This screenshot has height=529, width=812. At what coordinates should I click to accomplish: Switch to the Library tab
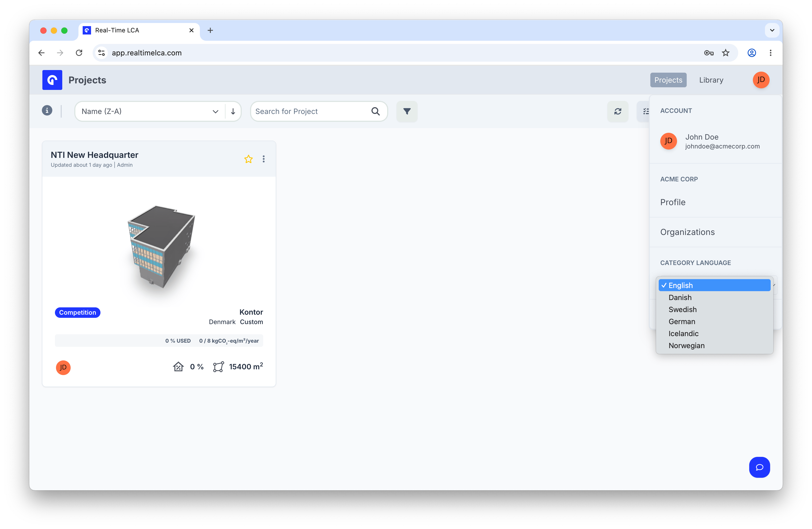[711, 80]
